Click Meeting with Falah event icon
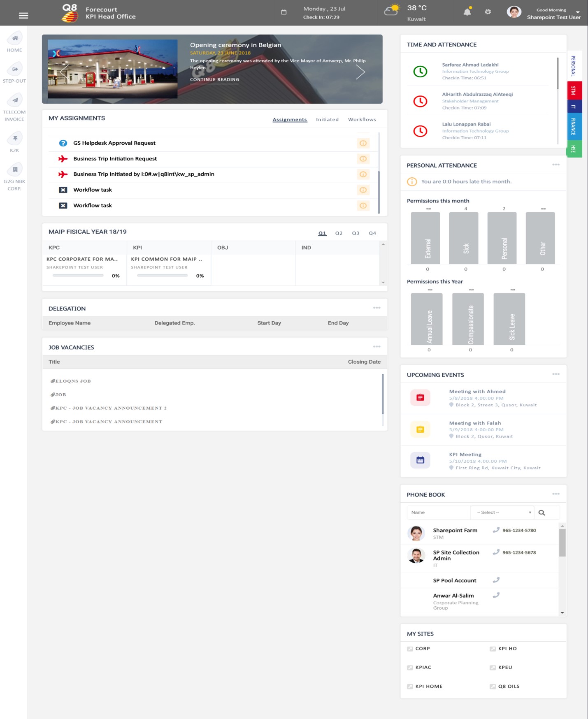The height and width of the screenshot is (719, 588). pyautogui.click(x=420, y=429)
